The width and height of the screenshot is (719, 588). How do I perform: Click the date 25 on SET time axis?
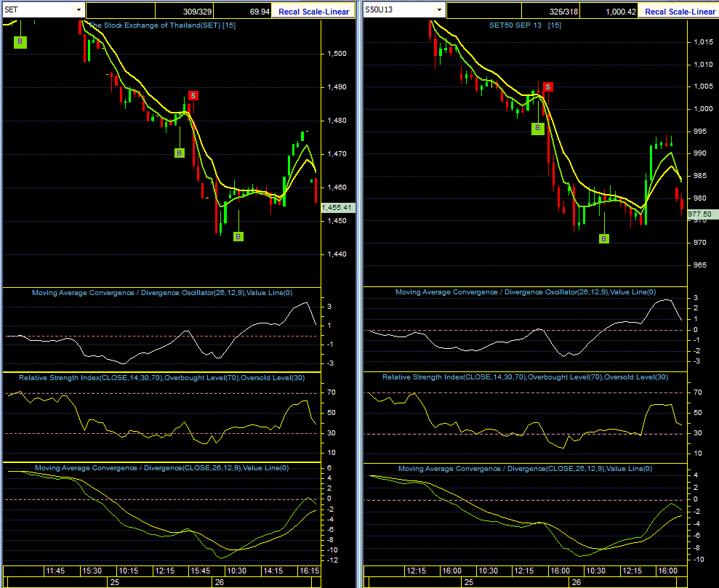point(115,582)
